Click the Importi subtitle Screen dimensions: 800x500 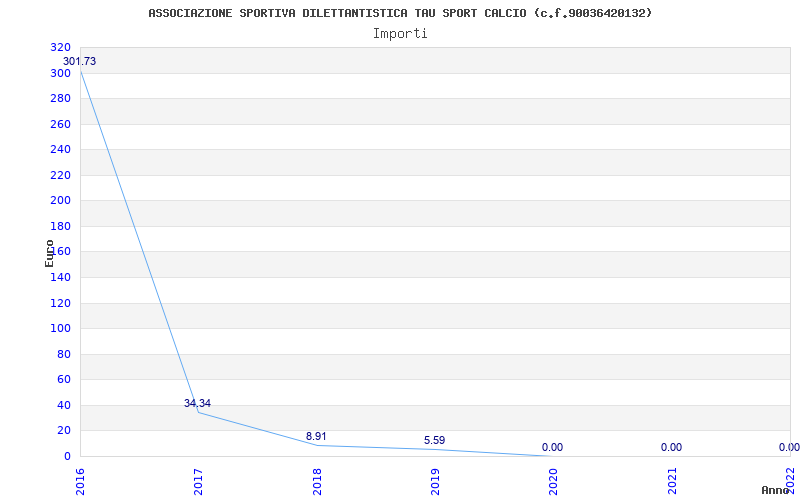click(x=400, y=34)
